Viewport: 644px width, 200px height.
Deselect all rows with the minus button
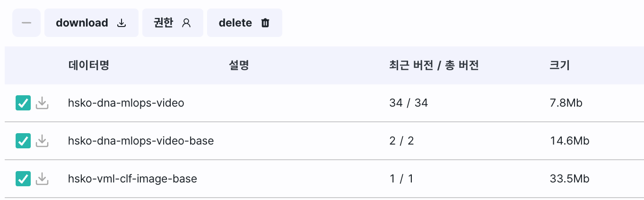(26, 22)
